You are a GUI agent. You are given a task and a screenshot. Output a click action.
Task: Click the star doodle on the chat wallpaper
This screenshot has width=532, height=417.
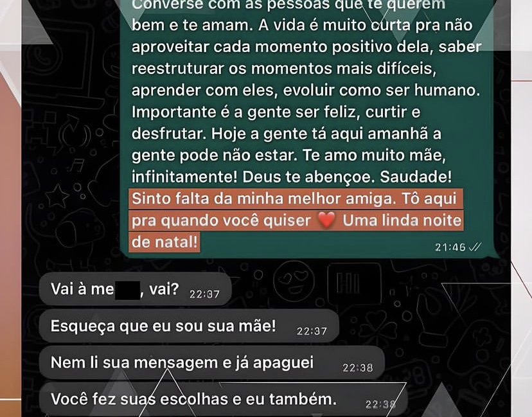click(57, 196)
